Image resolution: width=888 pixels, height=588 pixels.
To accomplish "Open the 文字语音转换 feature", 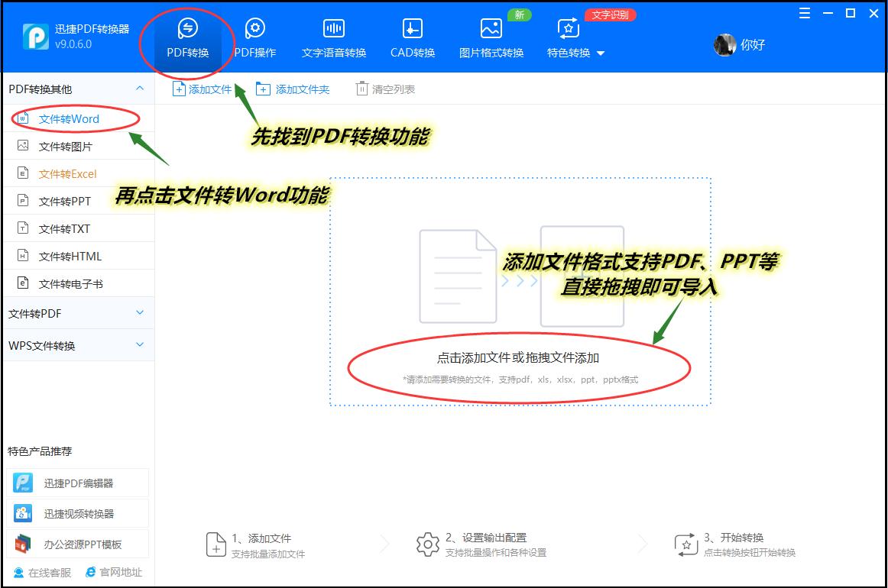I will tap(335, 36).
